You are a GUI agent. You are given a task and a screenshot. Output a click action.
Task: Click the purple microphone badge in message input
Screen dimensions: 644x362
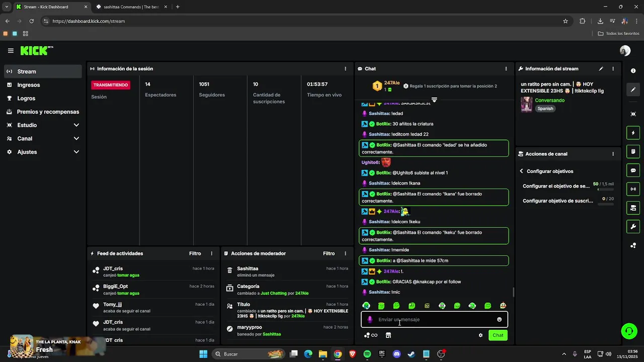point(370,319)
